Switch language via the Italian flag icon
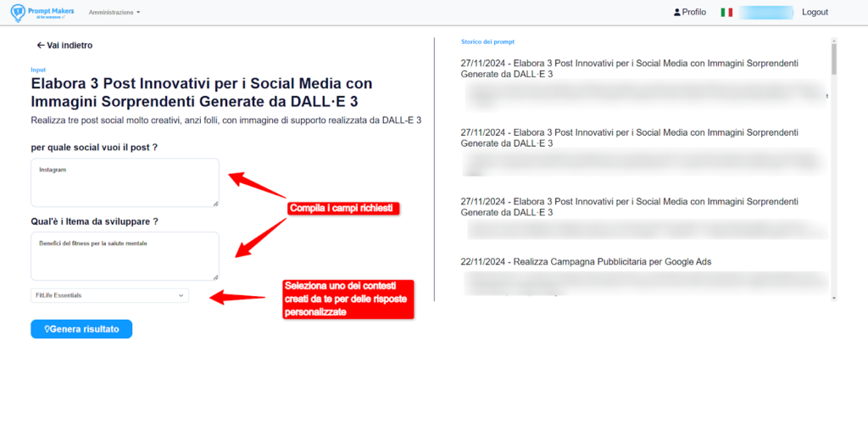 point(726,12)
